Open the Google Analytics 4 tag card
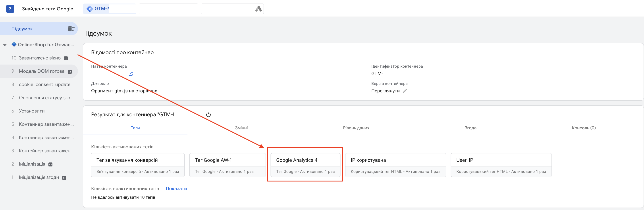This screenshot has width=644, height=210. pos(305,165)
